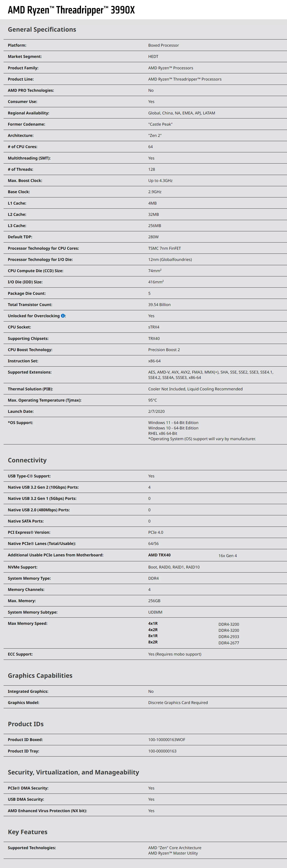
Task: Click the Unlocked for Overclocking info icon
Action: coord(63,316)
